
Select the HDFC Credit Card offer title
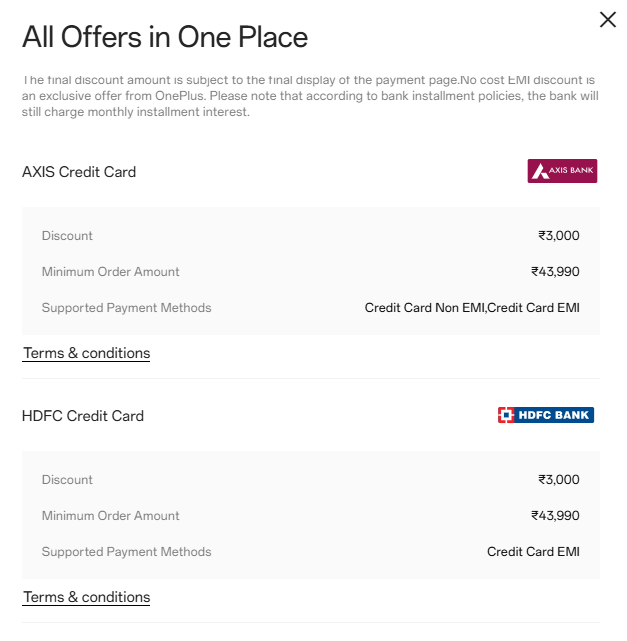83,416
